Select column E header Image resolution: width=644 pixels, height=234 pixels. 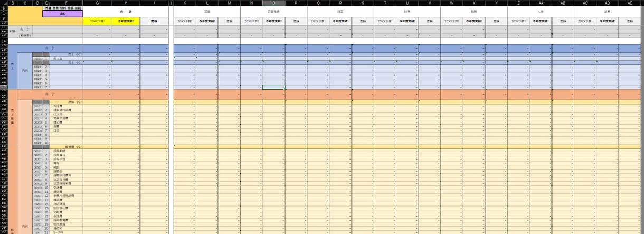[x=46, y=3]
